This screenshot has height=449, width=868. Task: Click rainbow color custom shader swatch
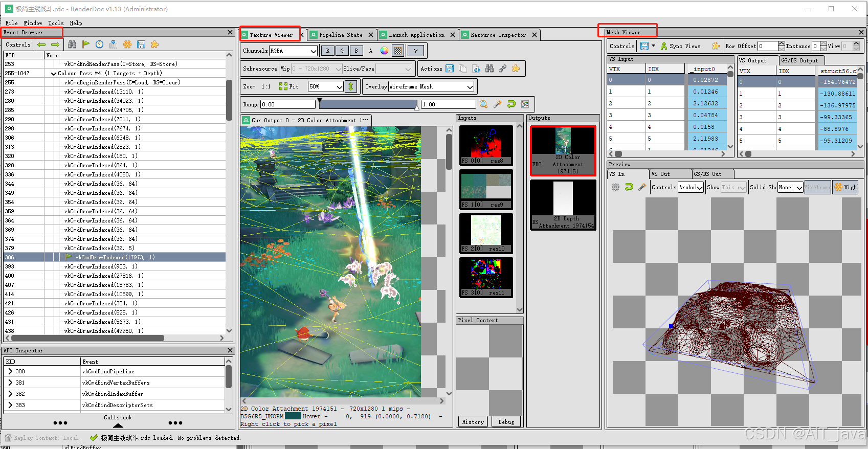coord(384,51)
